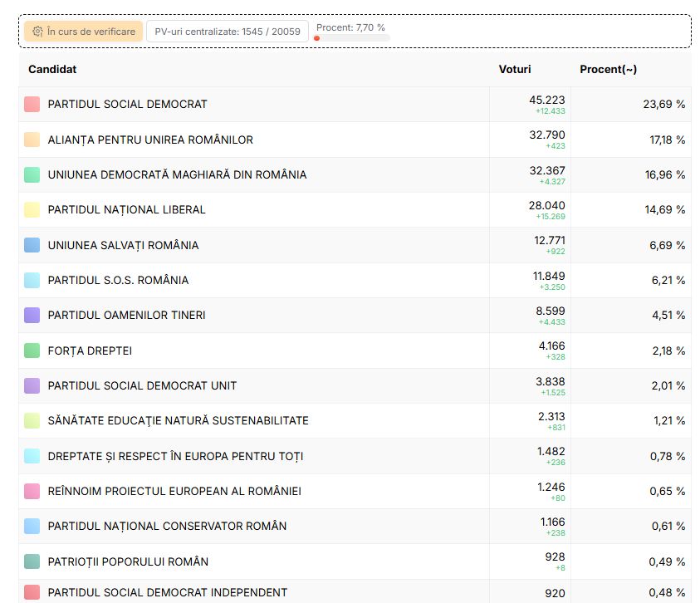Viewport: 700px width, 603px height.
Task: Sort by the Voturi column header
Action: point(514,70)
